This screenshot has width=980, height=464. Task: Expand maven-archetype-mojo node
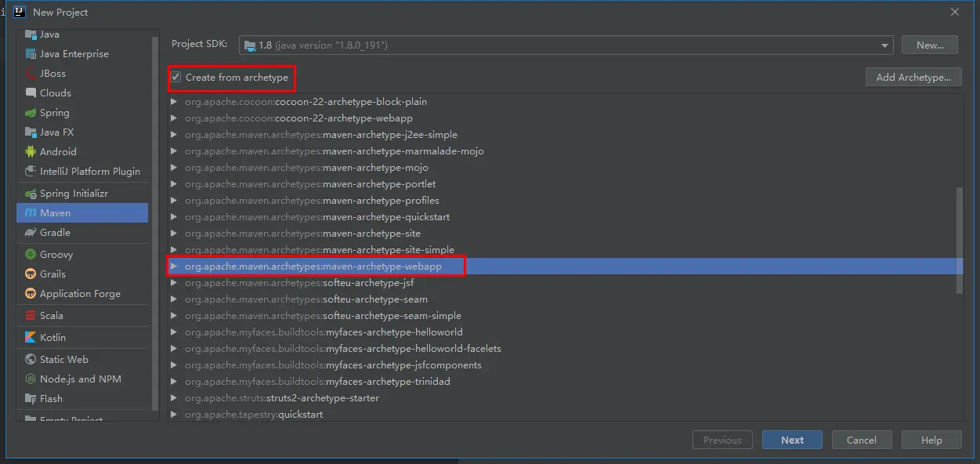pos(174,168)
